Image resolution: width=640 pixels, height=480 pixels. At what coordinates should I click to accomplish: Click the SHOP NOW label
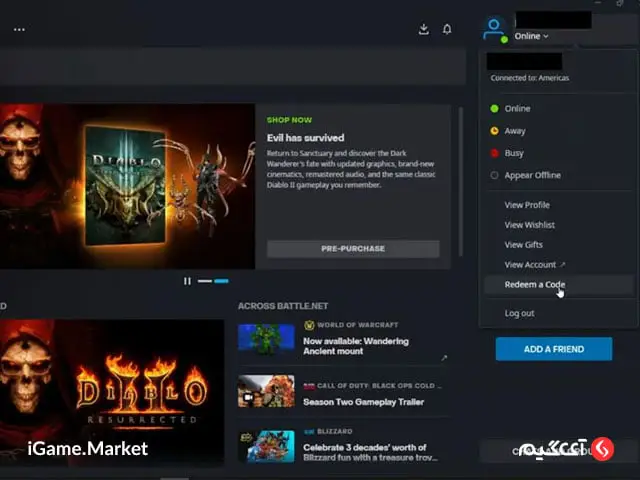(x=289, y=120)
